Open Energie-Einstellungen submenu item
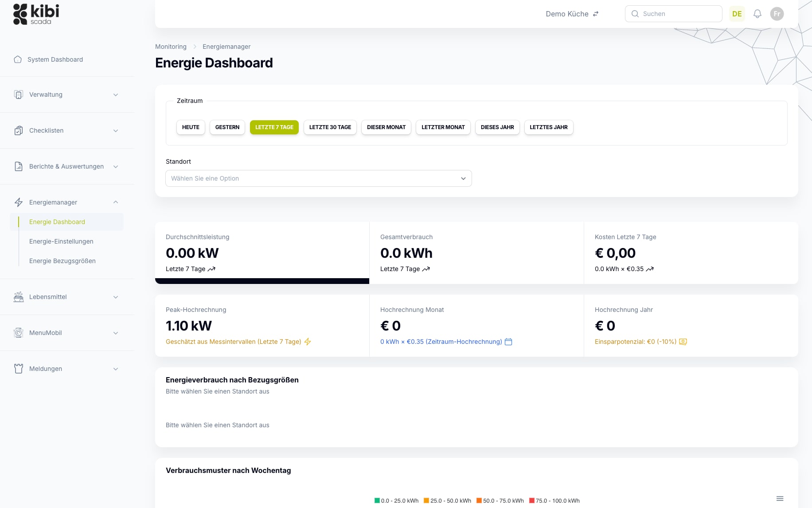 click(61, 241)
